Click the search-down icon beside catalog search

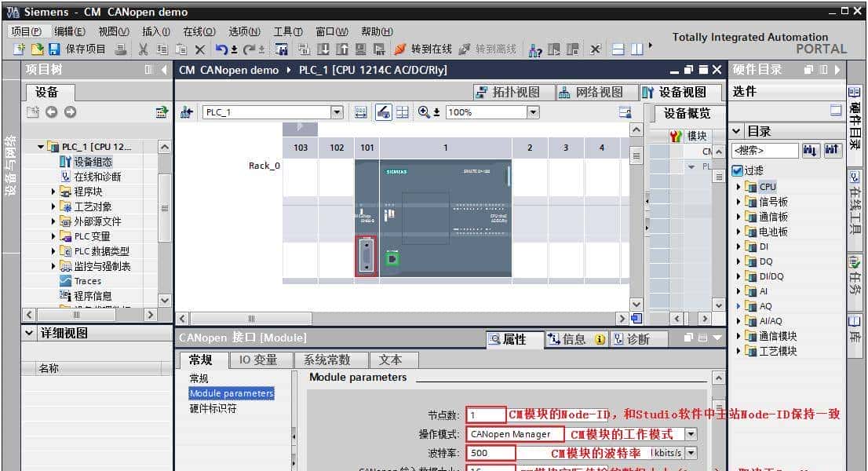(x=811, y=150)
